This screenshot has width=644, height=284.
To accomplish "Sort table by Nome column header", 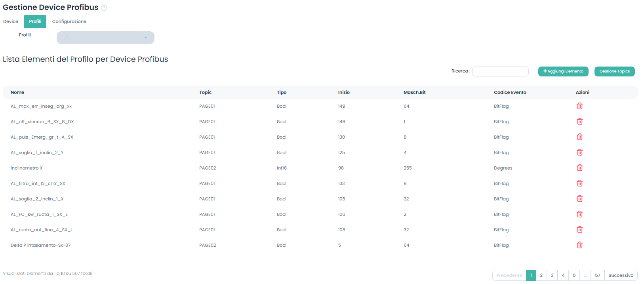I will (x=17, y=92).
